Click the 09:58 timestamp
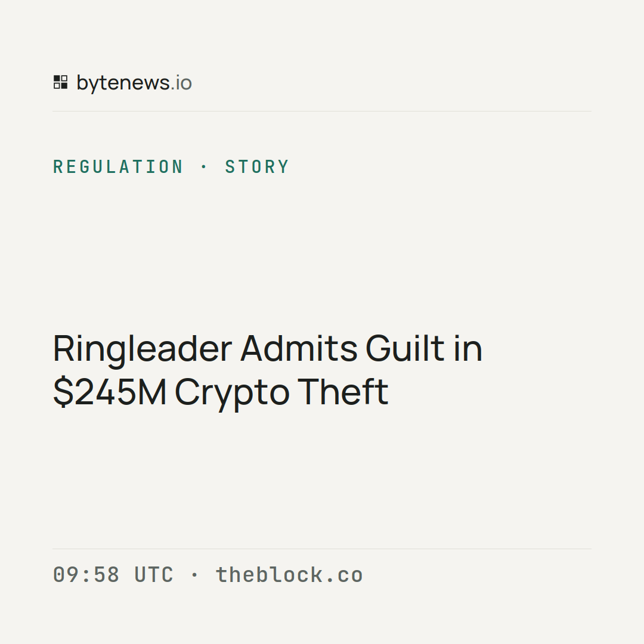644x644 pixels. click(86, 575)
